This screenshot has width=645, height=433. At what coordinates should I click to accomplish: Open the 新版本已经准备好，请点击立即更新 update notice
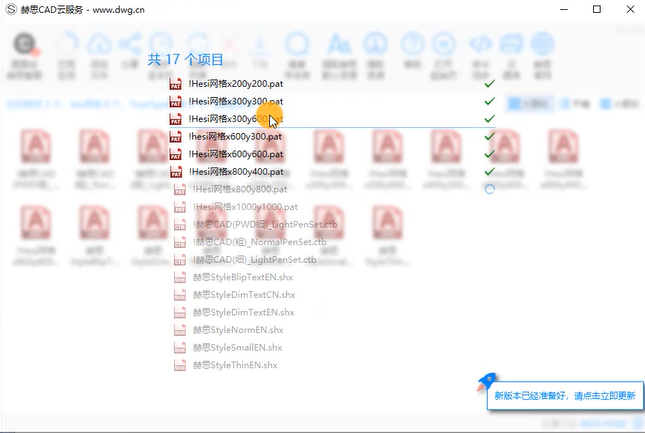[565, 396]
